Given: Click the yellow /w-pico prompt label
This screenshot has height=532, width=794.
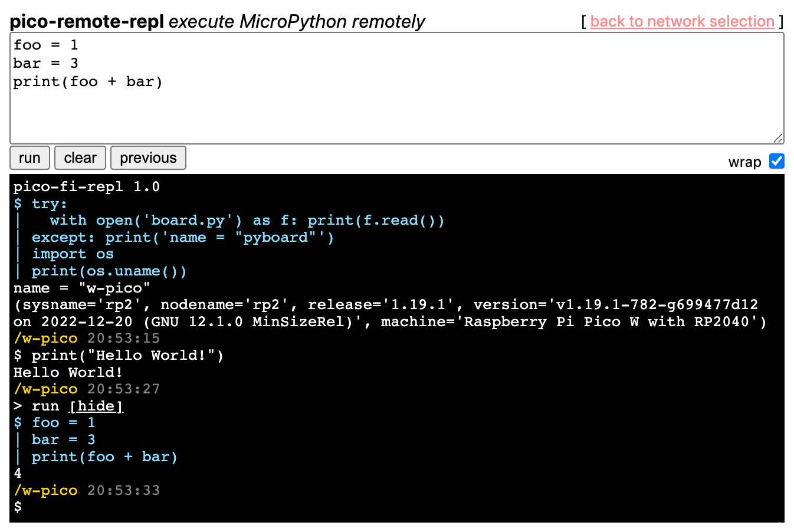Looking at the screenshot, I should pyautogui.click(x=45, y=490).
